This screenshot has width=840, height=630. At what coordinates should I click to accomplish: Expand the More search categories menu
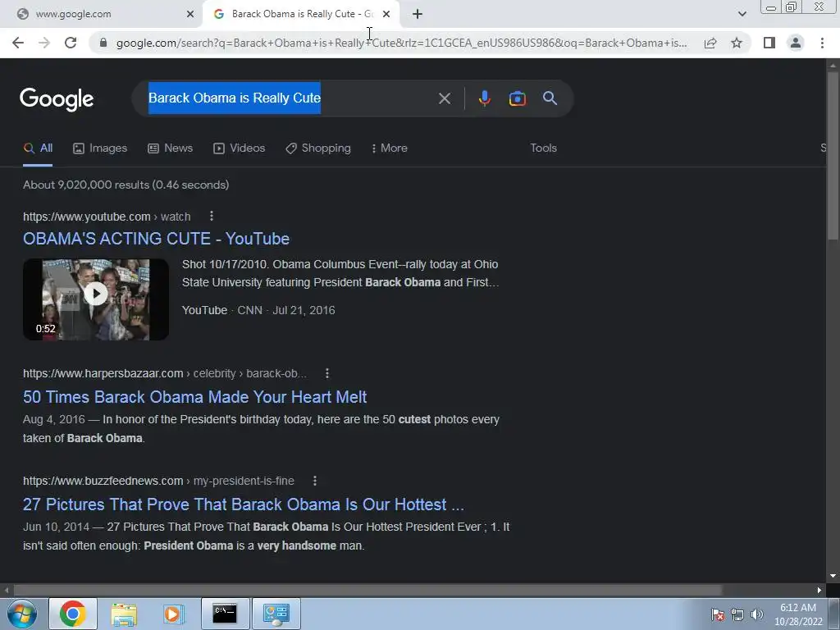pos(390,148)
